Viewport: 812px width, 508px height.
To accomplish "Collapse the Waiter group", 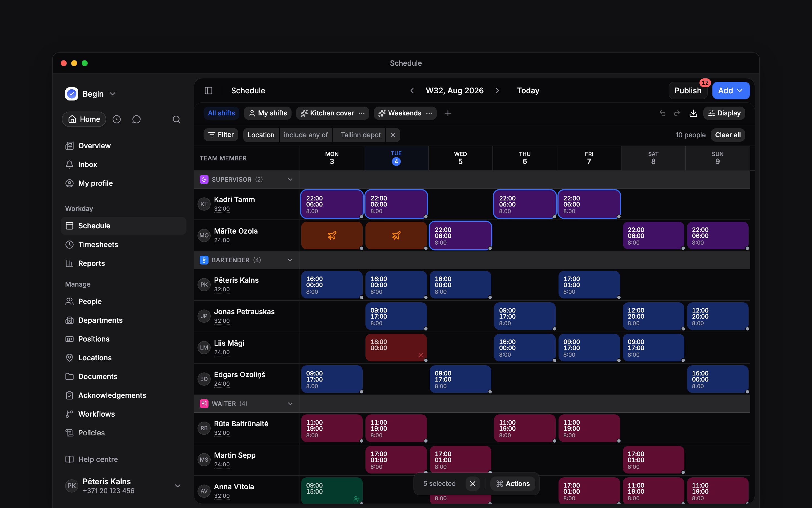I will (290, 404).
